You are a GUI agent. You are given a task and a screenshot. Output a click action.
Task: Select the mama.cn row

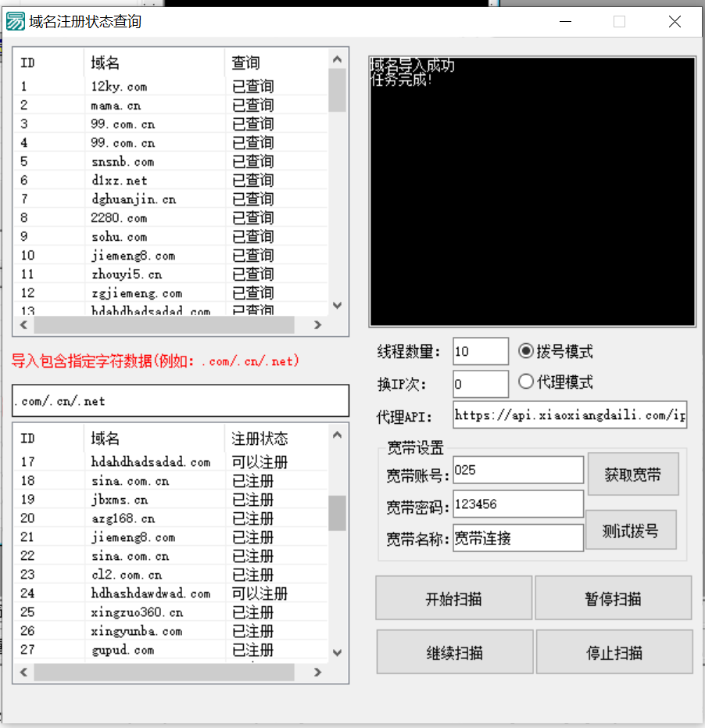(x=171, y=106)
